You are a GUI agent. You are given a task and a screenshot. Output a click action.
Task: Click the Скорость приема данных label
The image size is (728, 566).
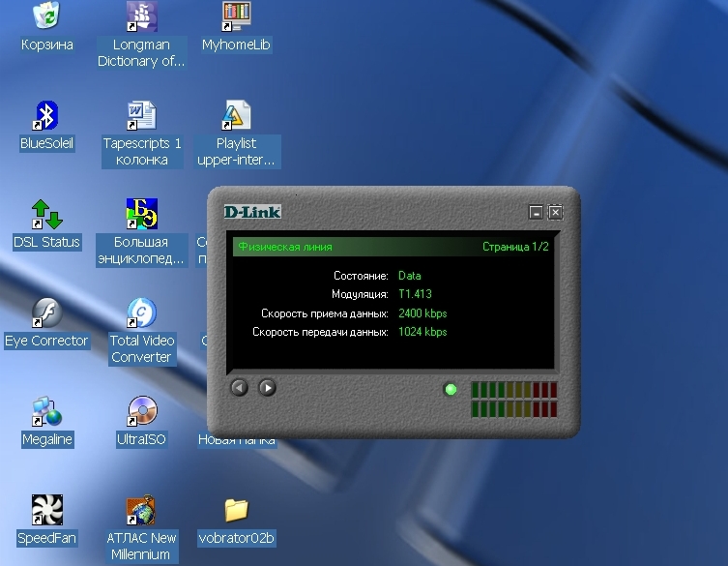325,313
